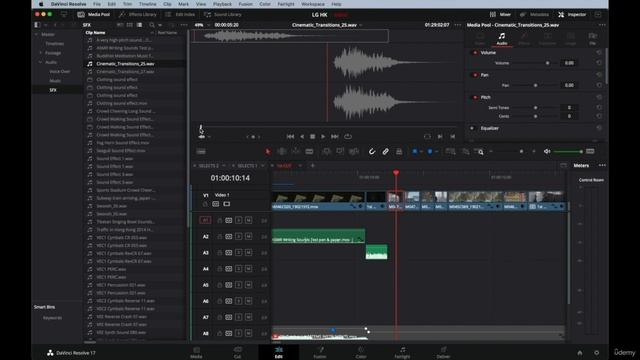The width and height of the screenshot is (640, 360).
Task: Toggle the Volume section enable switch
Action: coord(475,53)
